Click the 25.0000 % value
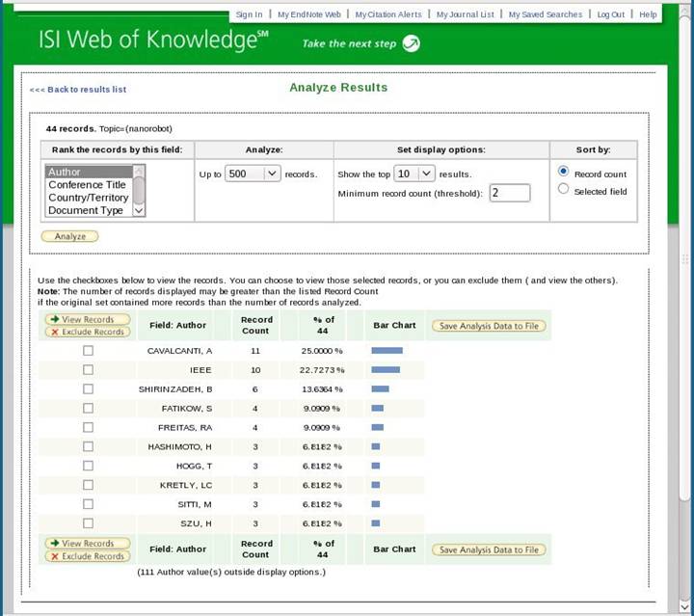Screen dimensions: 694x616 322,351
